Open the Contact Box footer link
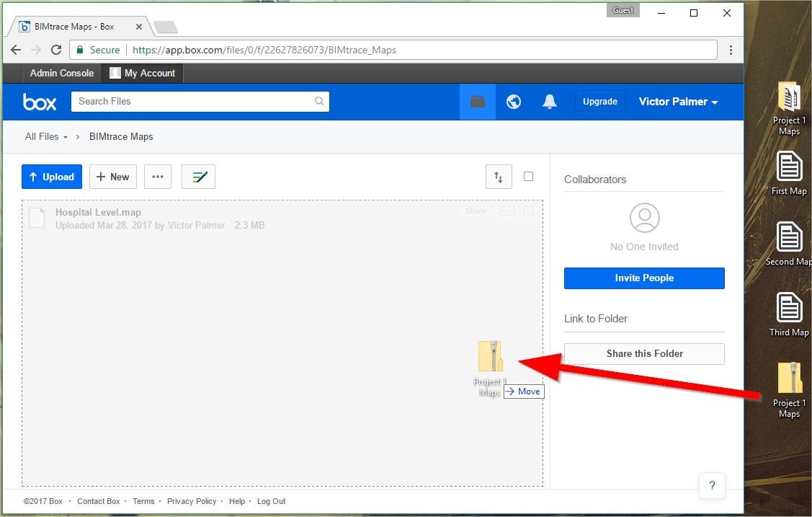 coord(99,501)
